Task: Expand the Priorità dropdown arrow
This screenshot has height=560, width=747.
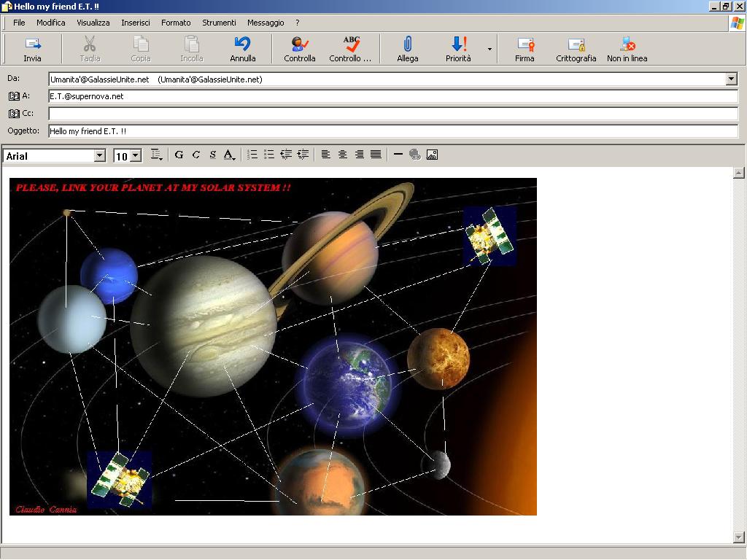Action: [489, 49]
